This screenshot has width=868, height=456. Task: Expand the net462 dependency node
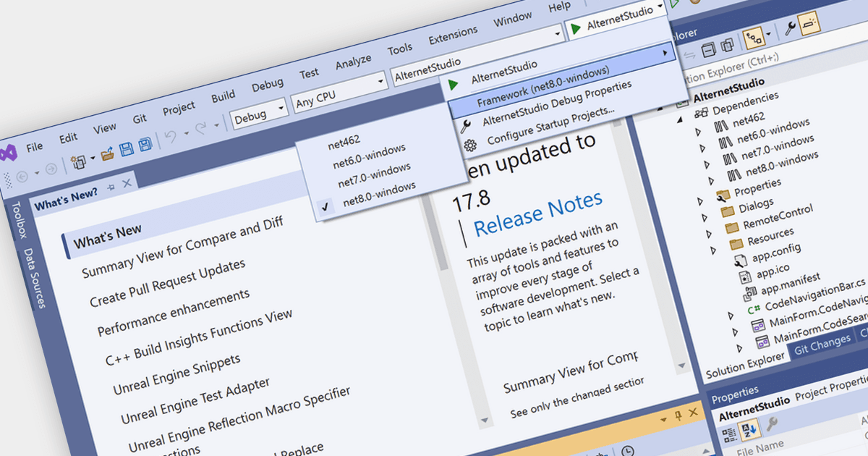[699, 132]
